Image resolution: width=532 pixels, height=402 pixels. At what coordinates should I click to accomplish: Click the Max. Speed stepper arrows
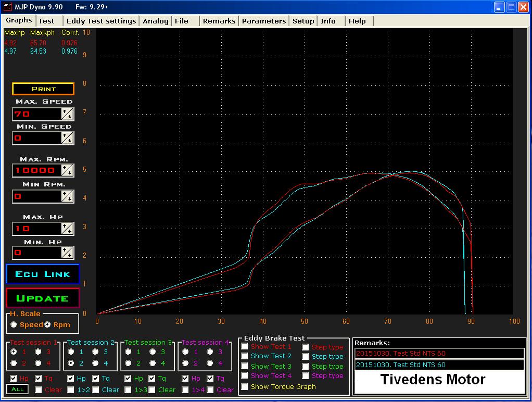click(x=67, y=114)
